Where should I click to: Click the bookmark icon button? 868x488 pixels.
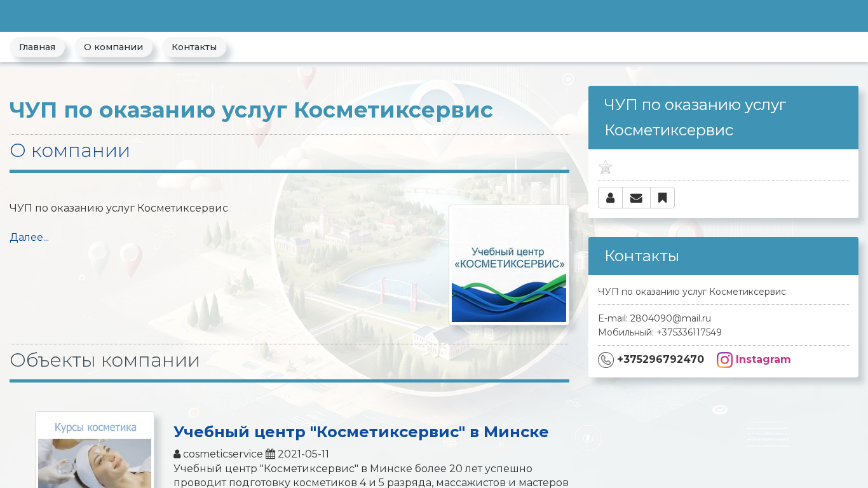[x=662, y=198]
